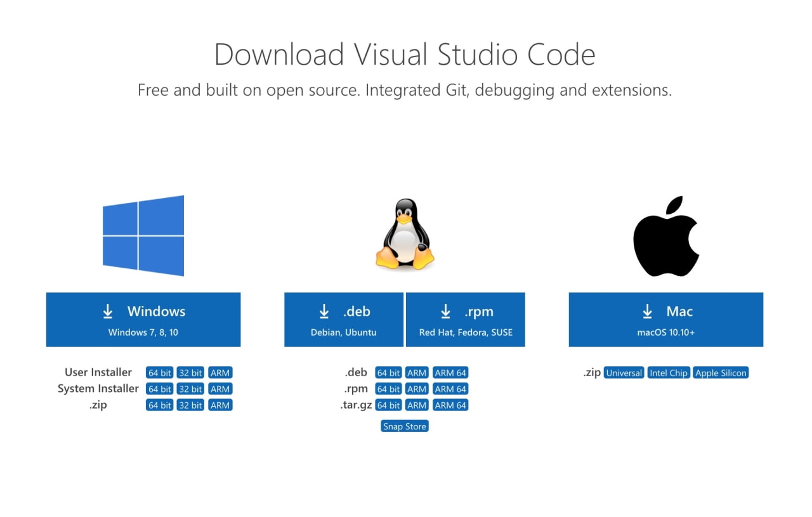Choose Linux .rpm 64 bit link

pyautogui.click(x=388, y=389)
